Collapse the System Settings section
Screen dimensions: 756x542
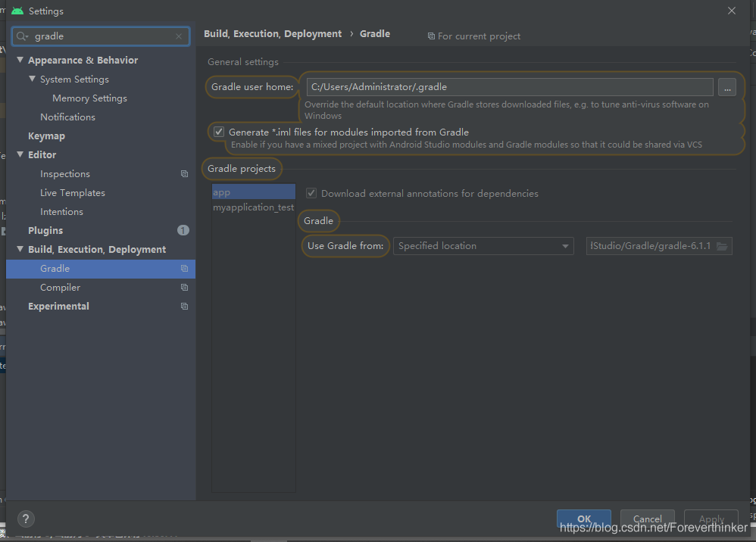(x=31, y=79)
